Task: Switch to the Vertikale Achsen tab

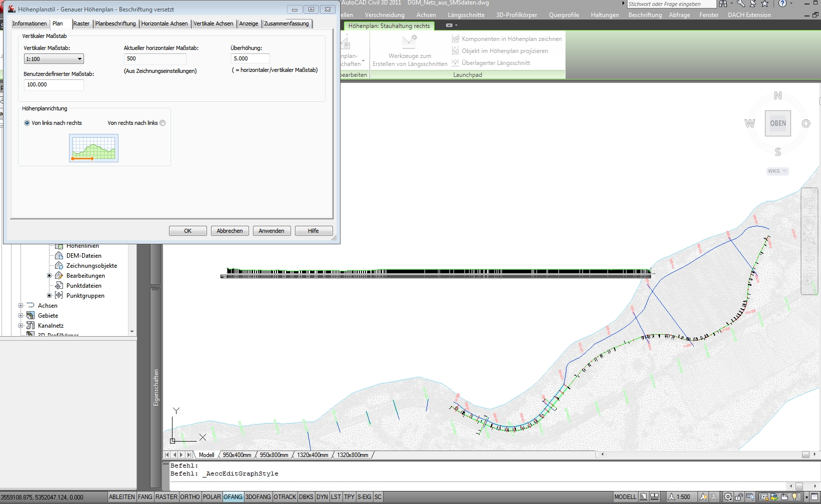Action: pos(213,23)
